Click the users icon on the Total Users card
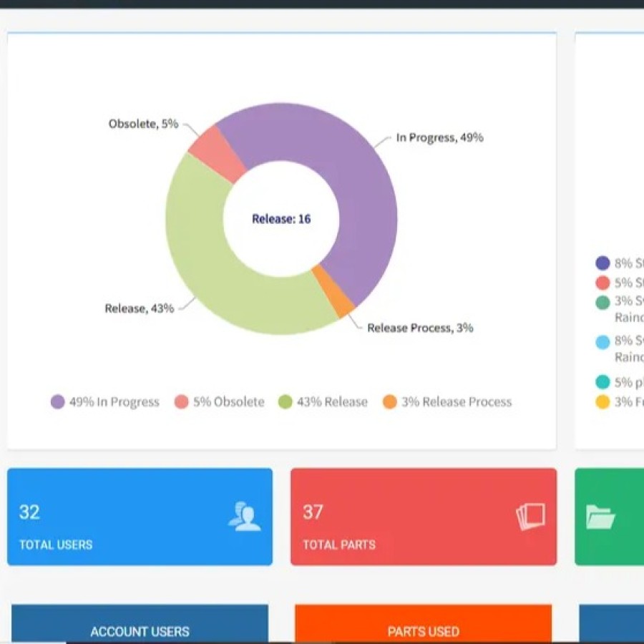Screen dimensions: 644x644 [x=246, y=517]
